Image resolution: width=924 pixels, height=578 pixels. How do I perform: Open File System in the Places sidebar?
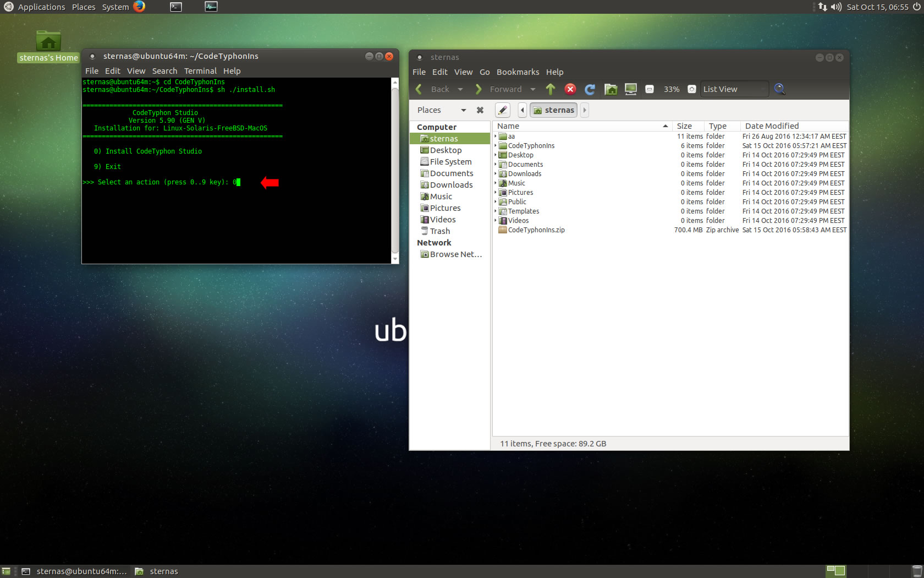[449, 162]
